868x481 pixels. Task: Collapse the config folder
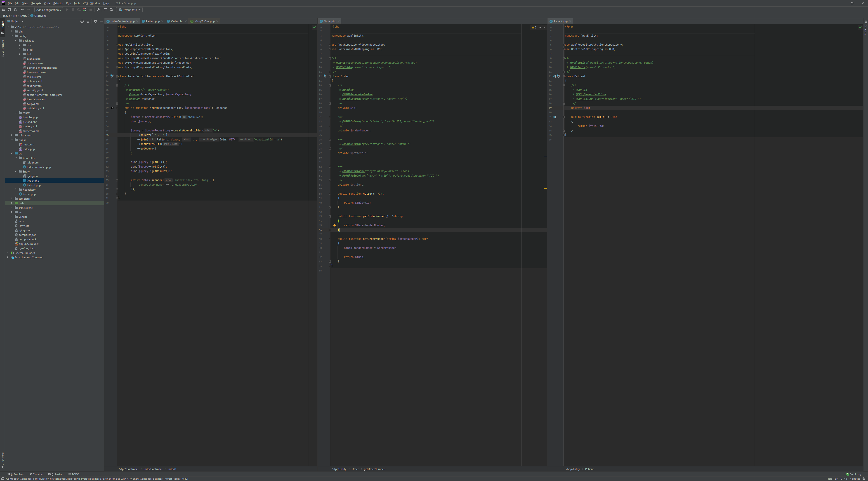[12, 36]
